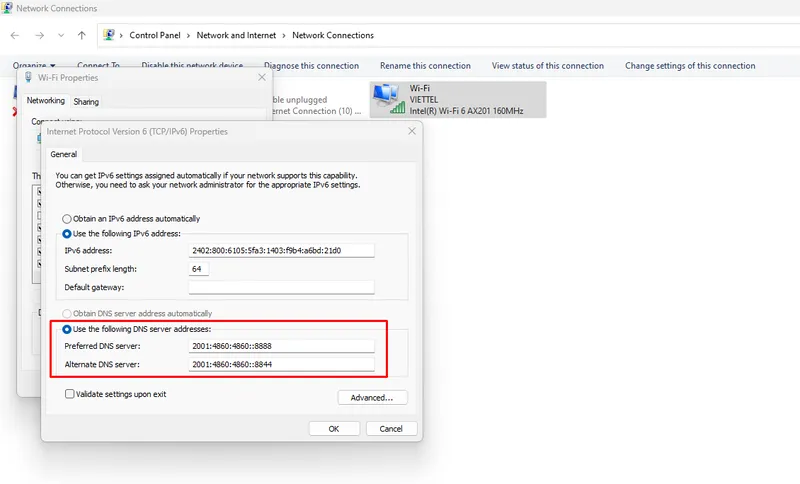Click the Back navigation arrow
The image size is (800, 484).
coord(15,35)
